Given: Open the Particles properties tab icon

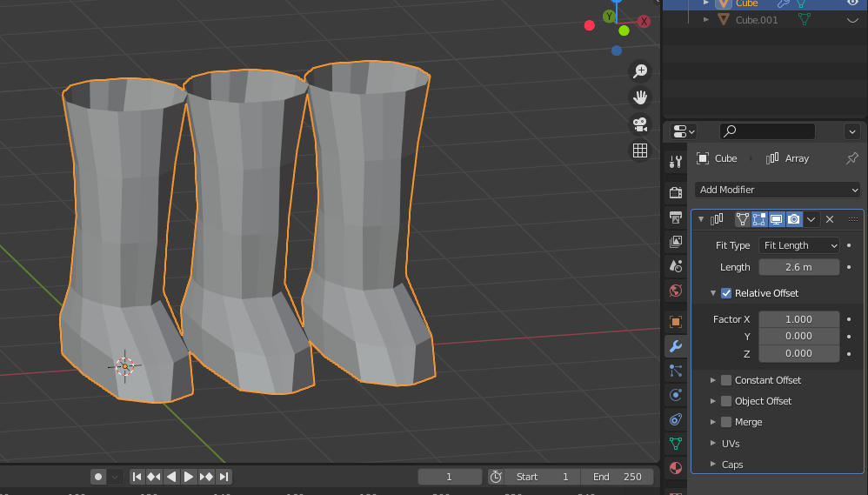Looking at the screenshot, I should 676,371.
